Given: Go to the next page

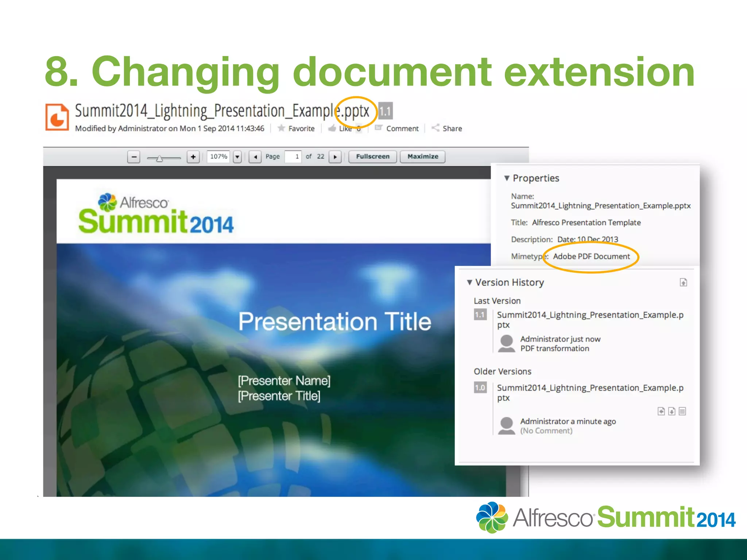Looking at the screenshot, I should point(335,157).
